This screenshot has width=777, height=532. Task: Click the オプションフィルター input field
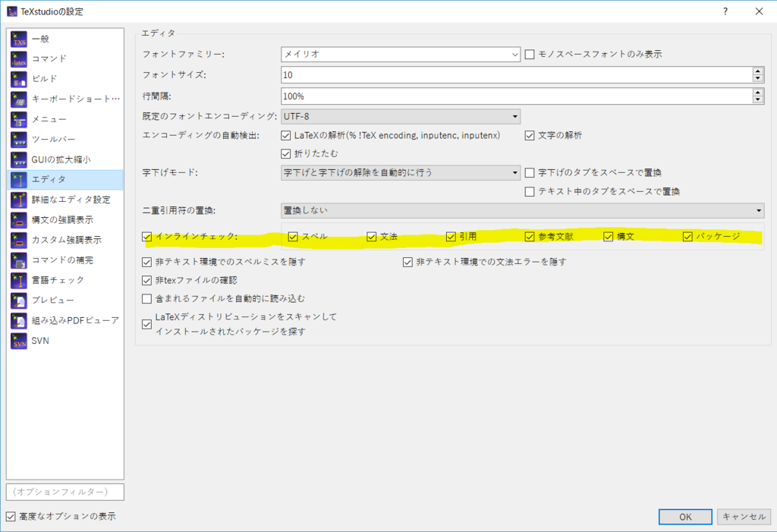pos(64,492)
